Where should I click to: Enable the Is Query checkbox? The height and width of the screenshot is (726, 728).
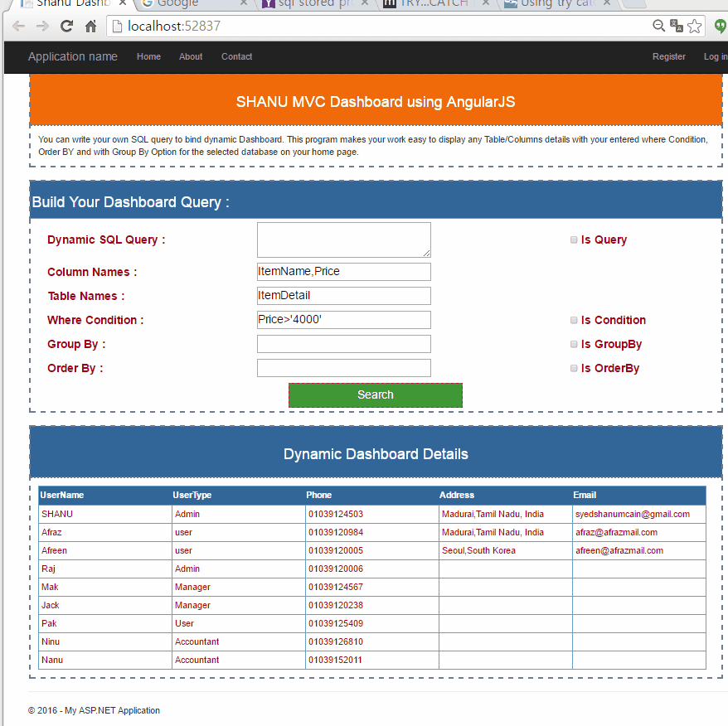click(x=574, y=240)
